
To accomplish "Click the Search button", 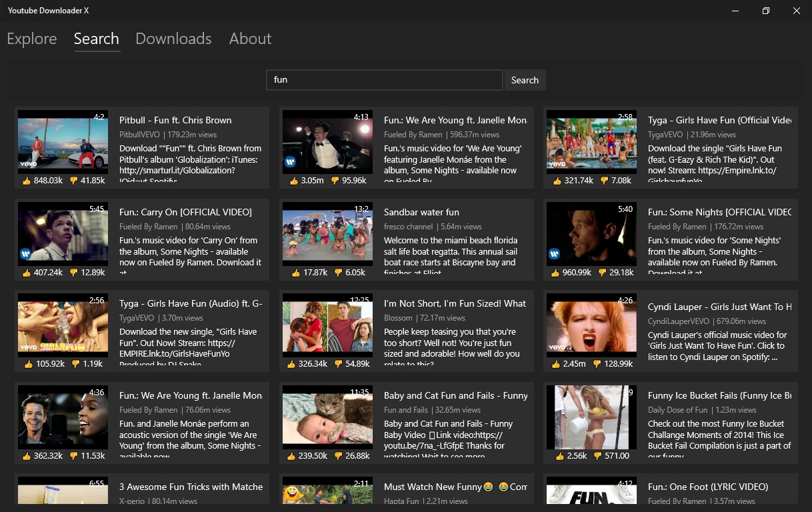I will pos(525,80).
